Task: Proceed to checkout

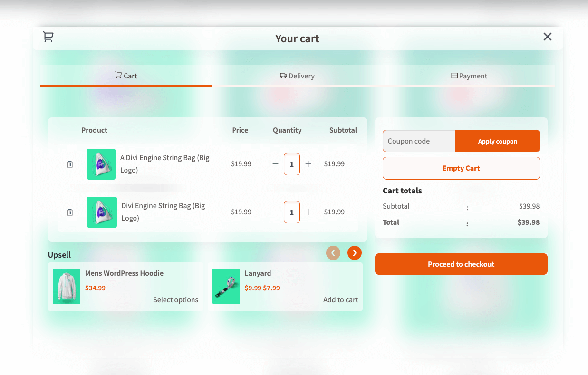Action: pos(461,264)
